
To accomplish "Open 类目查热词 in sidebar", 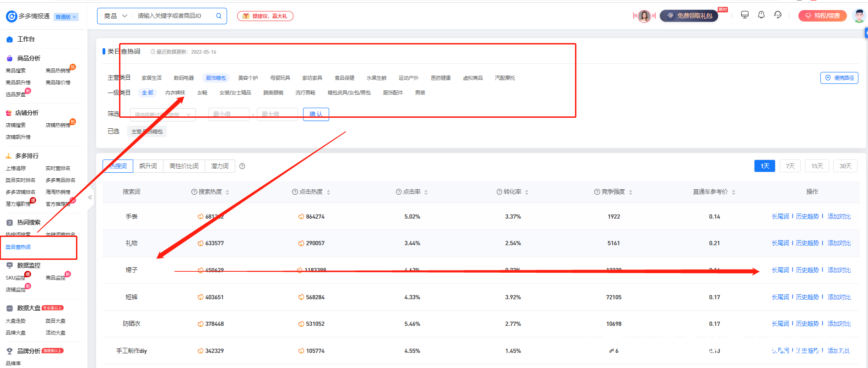I will coord(18,247).
